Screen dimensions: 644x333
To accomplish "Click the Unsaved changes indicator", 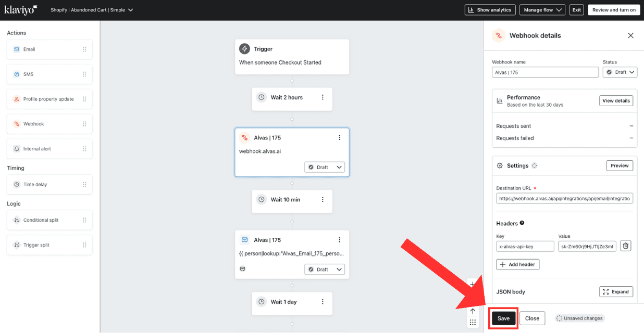I will [x=579, y=318].
